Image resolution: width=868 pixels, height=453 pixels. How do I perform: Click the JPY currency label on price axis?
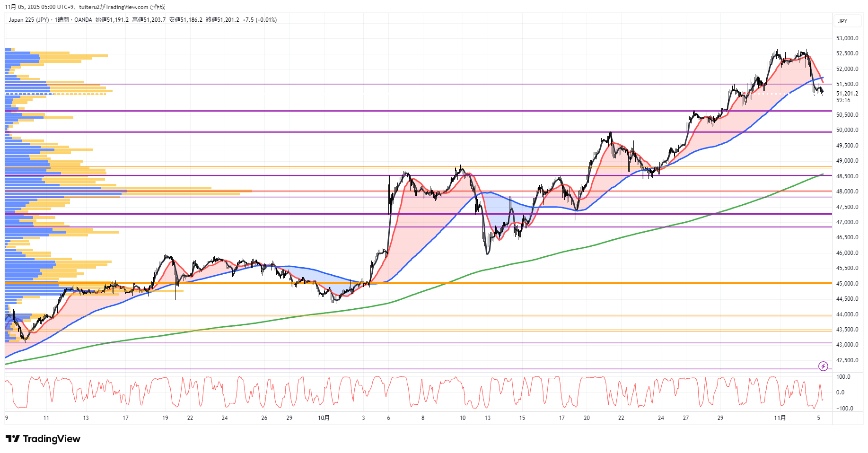tap(842, 21)
